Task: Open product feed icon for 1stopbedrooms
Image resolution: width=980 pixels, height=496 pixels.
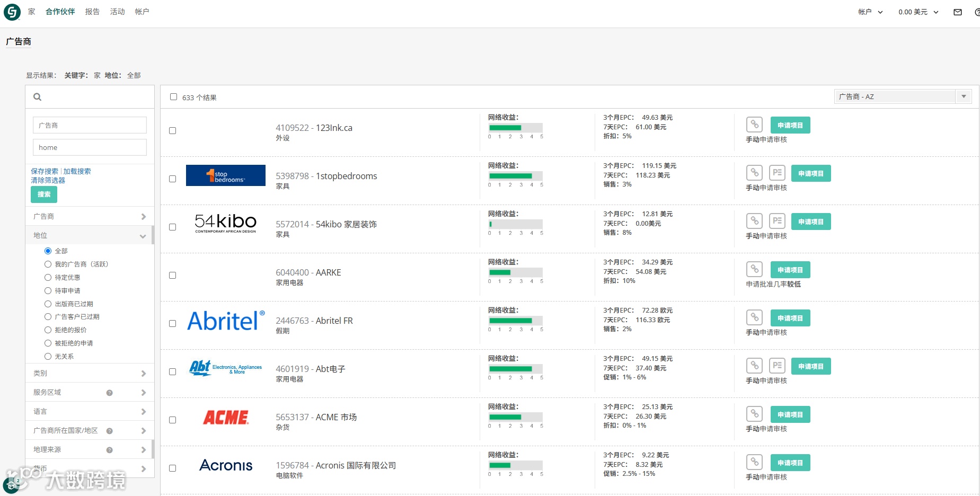Action: (778, 173)
